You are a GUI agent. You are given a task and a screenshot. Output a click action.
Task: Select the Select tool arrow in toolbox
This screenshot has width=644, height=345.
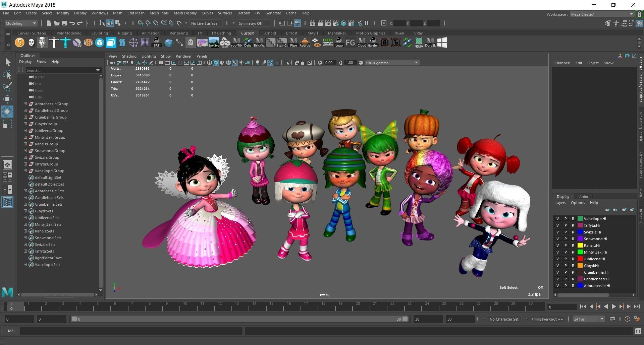(x=7, y=62)
